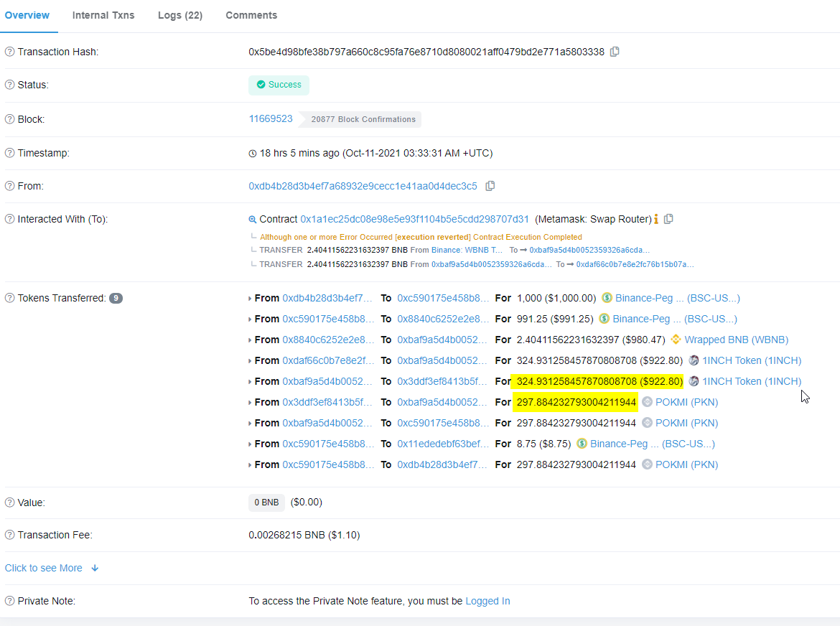The height and width of the screenshot is (626, 840).
Task: Click the block number 11669523 link
Action: click(271, 118)
